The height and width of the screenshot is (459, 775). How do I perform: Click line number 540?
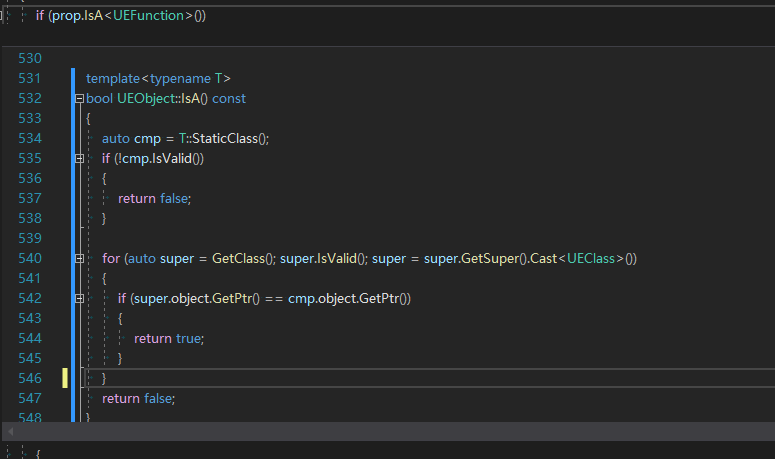click(x=29, y=258)
